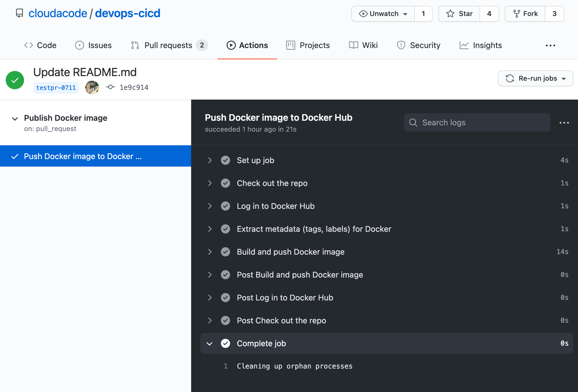The width and height of the screenshot is (578, 392).
Task: Click the check icon beside Build and push Docker image
Action: point(225,252)
